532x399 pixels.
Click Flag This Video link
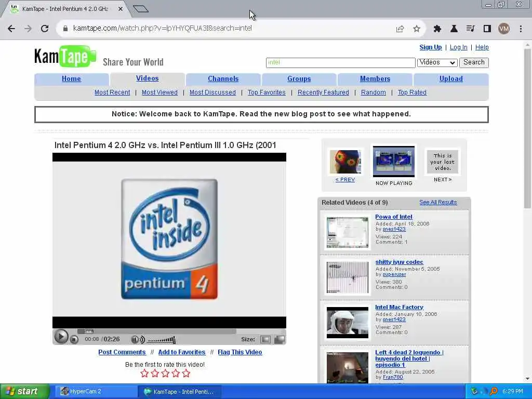click(x=240, y=352)
